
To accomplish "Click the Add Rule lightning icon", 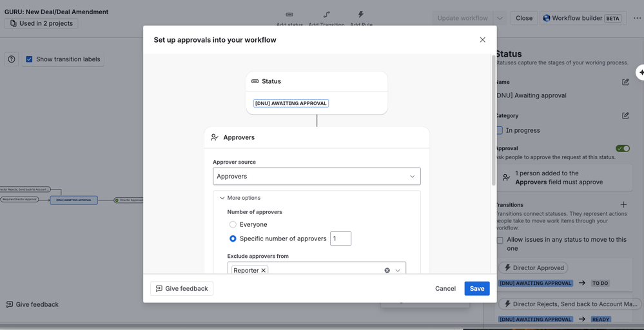I will click(x=361, y=14).
